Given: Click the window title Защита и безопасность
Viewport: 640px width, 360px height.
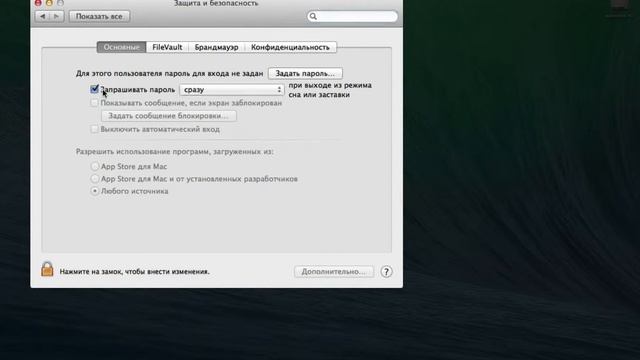Looking at the screenshot, I should click(216, 4).
